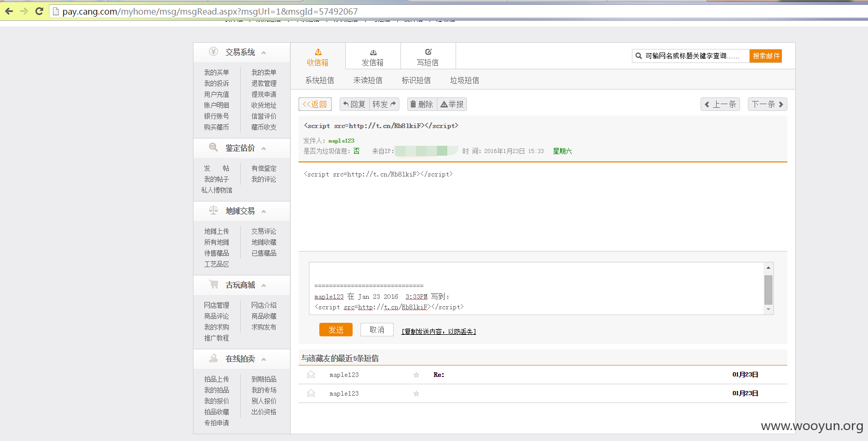
Task: Click sender name maple123 in message header
Action: coord(341,141)
